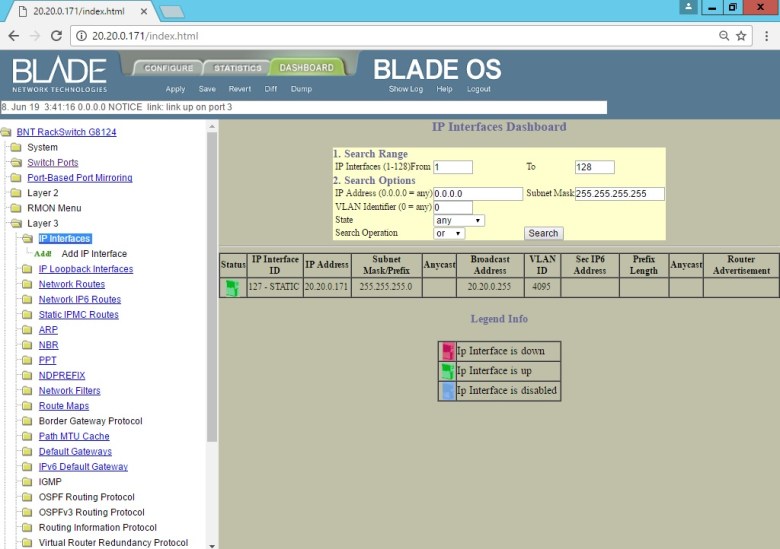Click the browser back arrow
This screenshot has width=780, height=549.
(x=14, y=36)
